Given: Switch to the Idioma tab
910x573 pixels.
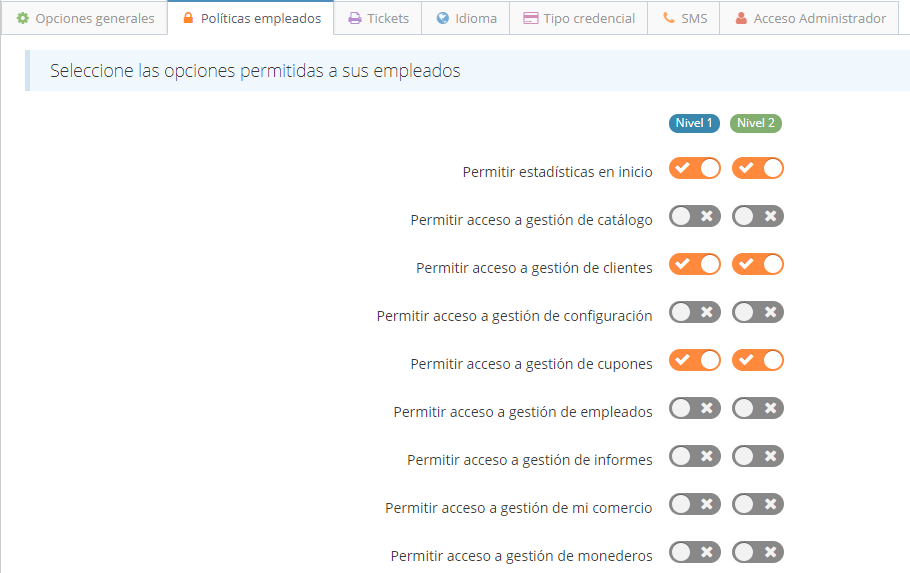Looking at the screenshot, I should point(466,18).
